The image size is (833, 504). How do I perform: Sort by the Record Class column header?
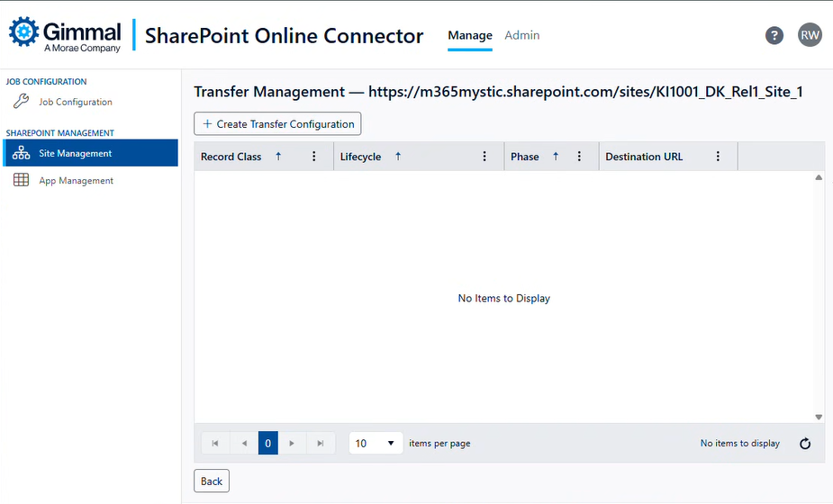point(231,157)
